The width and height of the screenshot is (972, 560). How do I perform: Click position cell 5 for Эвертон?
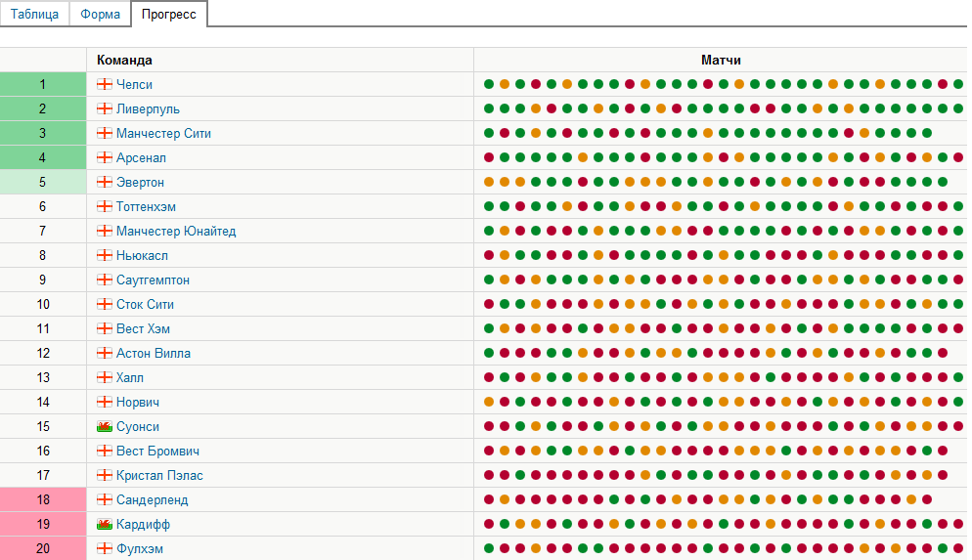[x=43, y=182]
